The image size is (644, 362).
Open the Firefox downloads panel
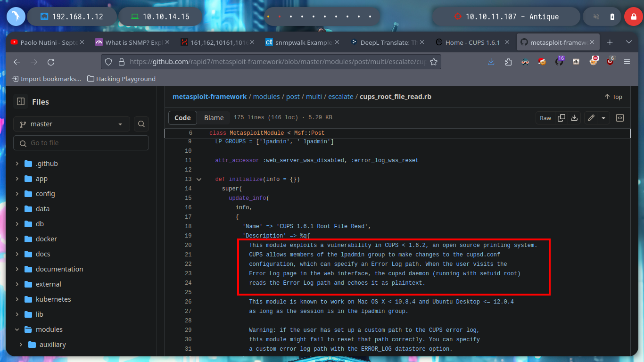491,62
